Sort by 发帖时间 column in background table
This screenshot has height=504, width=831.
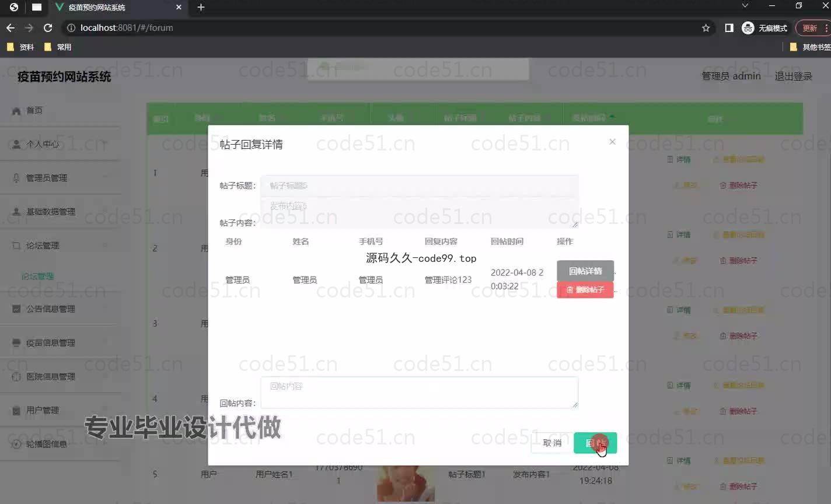593,118
